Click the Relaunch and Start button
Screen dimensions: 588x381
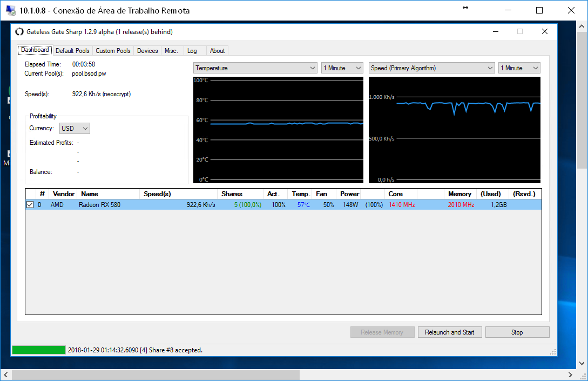(450, 332)
